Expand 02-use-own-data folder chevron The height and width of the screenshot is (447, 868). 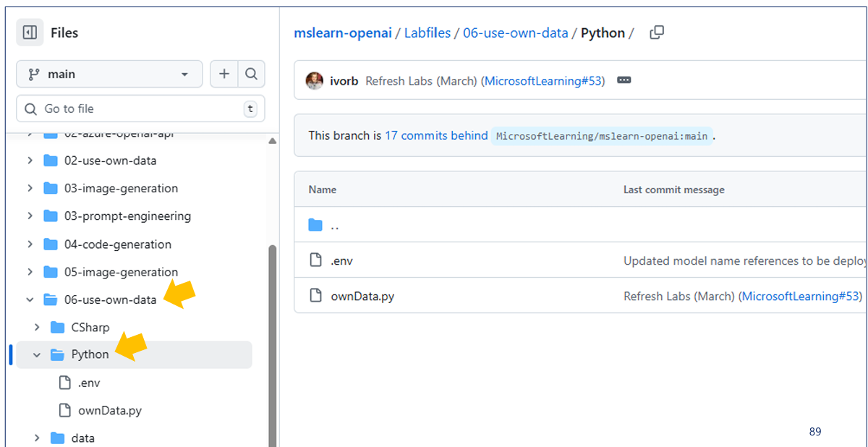[x=30, y=161]
